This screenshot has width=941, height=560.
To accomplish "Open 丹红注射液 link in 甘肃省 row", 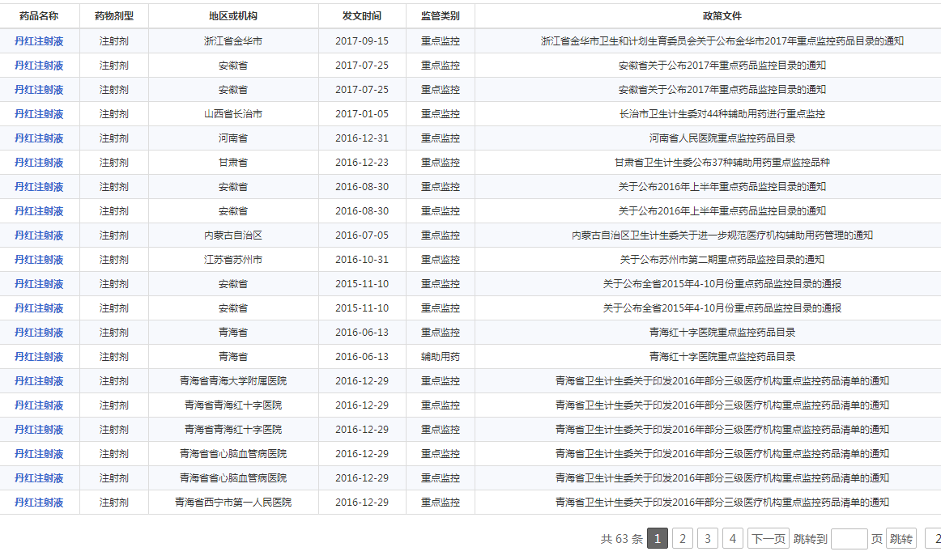I will point(39,163).
